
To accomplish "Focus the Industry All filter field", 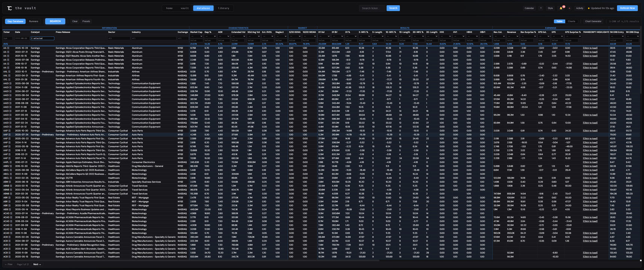I will click(154, 38).
